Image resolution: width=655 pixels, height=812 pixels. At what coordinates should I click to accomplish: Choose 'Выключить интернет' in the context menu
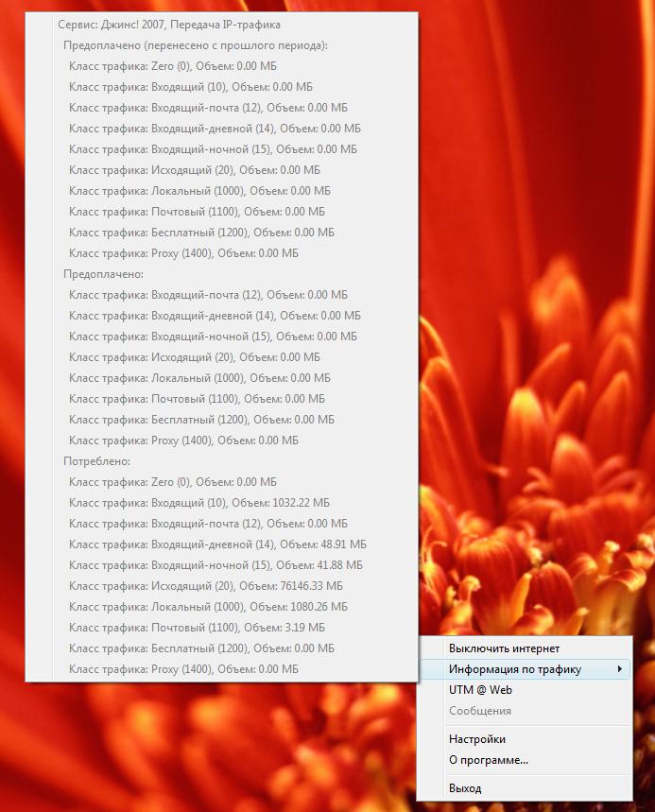[x=525, y=648]
